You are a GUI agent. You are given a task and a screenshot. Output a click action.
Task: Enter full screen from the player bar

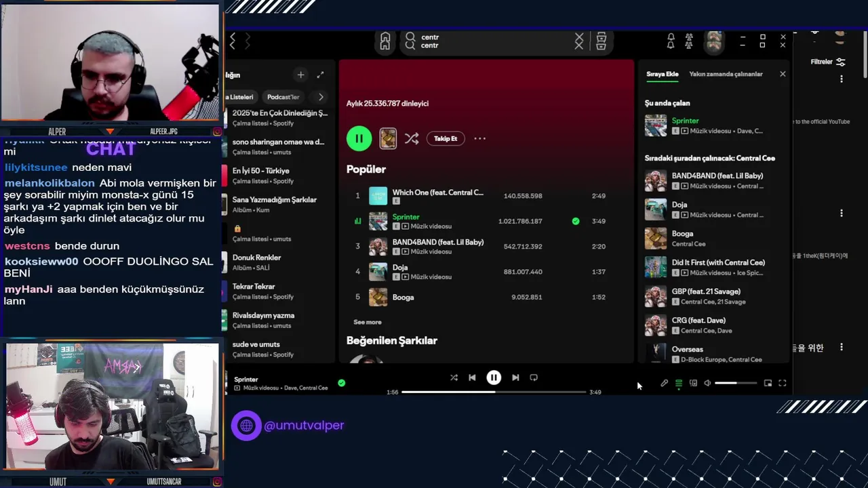[x=782, y=384]
